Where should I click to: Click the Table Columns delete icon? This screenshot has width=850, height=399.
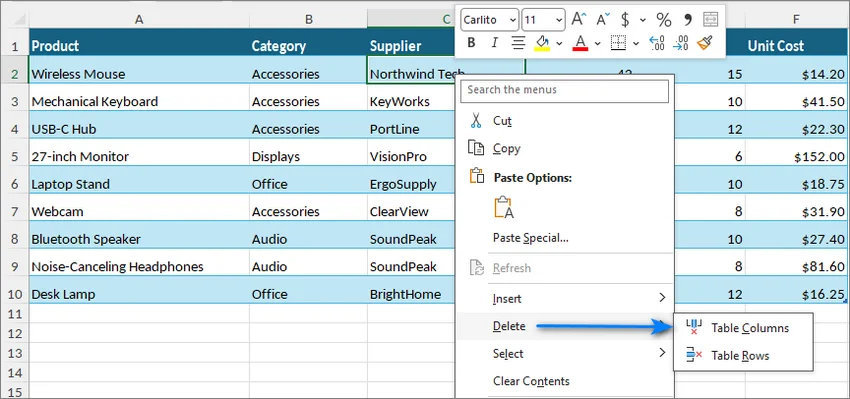pyautogui.click(x=694, y=327)
